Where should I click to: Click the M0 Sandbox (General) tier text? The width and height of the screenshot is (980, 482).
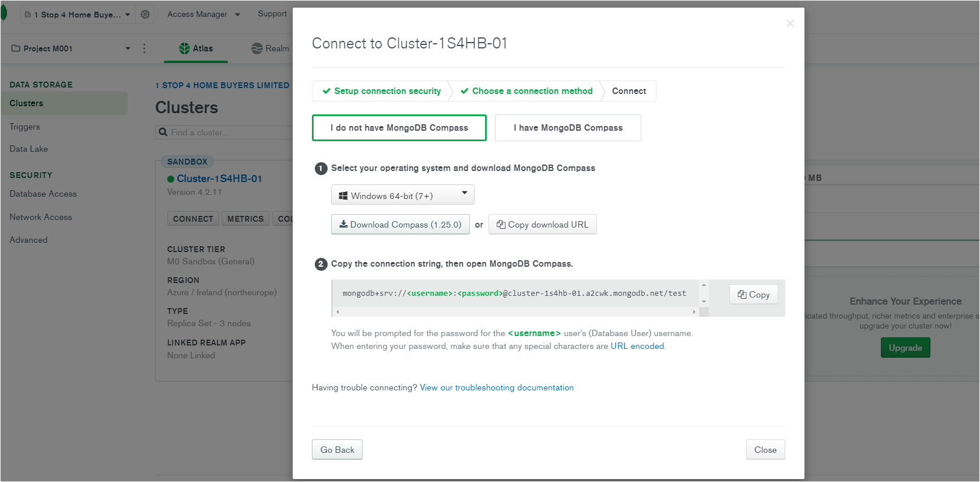tap(211, 261)
